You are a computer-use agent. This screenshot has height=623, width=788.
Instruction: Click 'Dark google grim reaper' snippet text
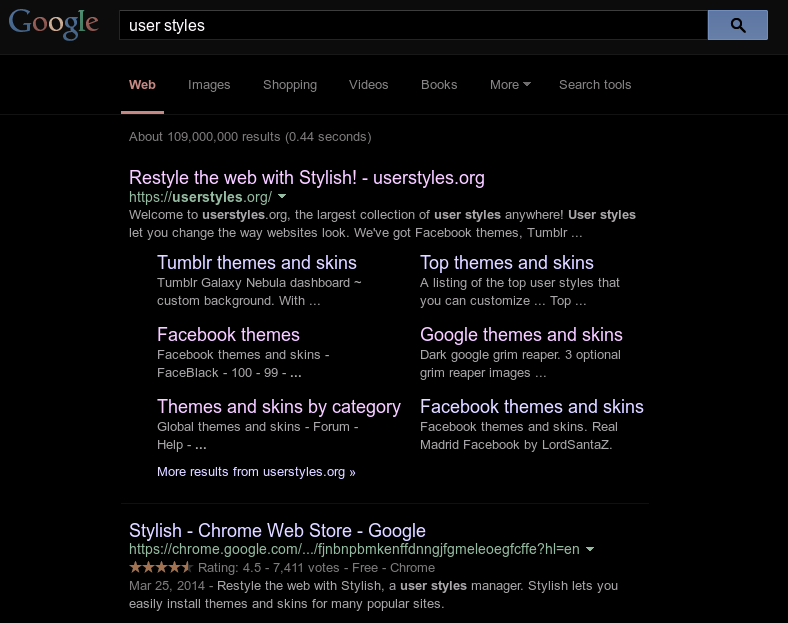coord(520,364)
